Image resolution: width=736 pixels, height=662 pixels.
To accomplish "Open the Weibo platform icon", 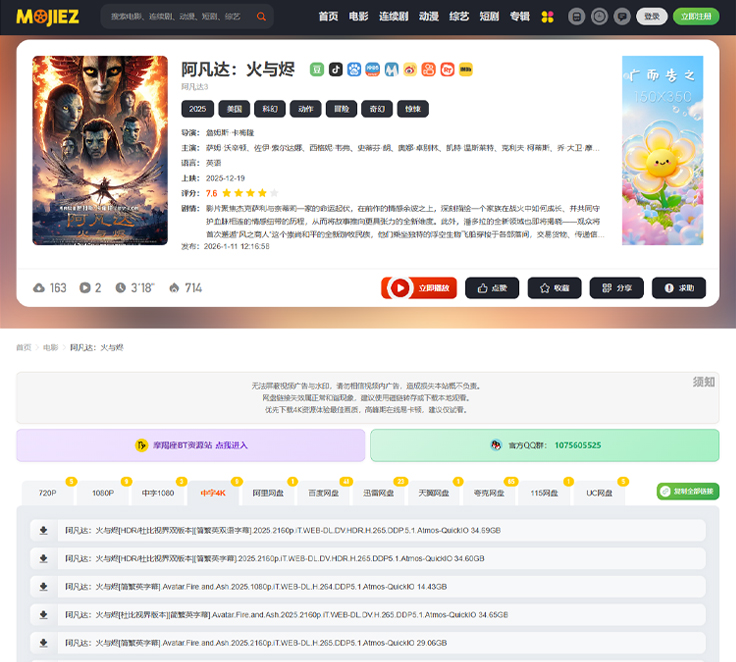I will (x=410, y=70).
